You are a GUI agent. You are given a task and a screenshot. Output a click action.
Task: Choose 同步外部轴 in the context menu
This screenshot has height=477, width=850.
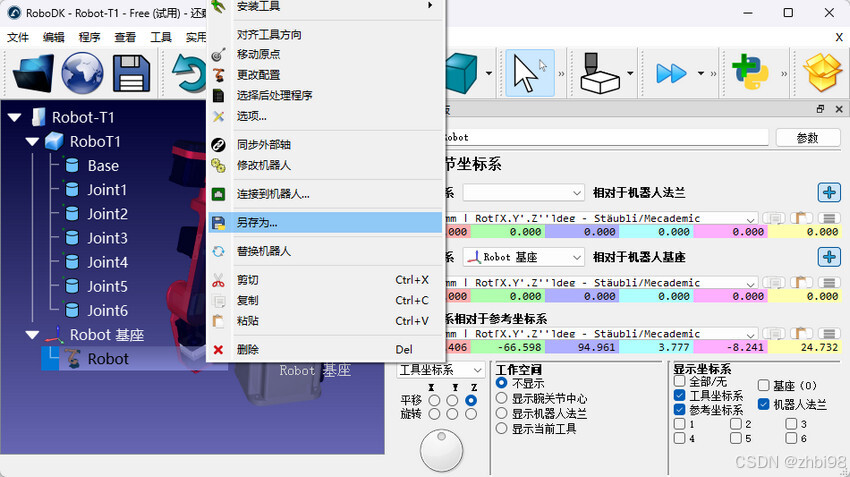[325, 144]
